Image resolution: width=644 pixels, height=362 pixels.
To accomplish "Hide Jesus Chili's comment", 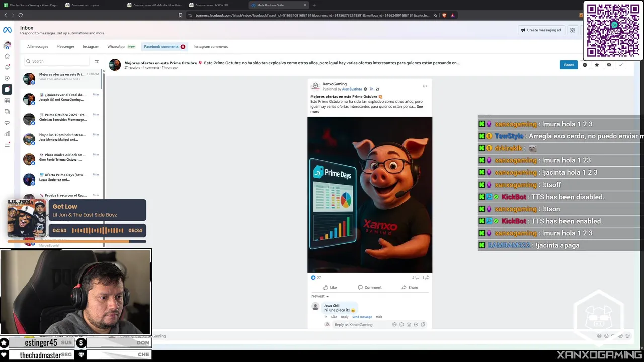I will coord(379,317).
